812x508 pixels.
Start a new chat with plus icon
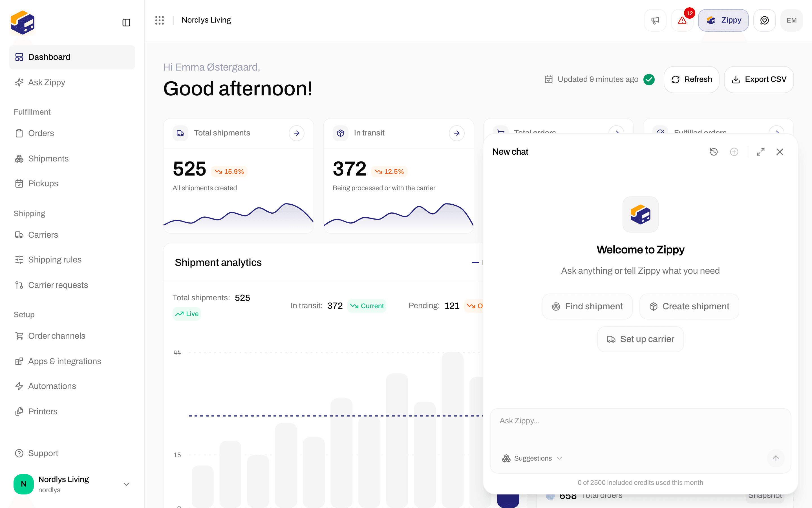pos(734,152)
